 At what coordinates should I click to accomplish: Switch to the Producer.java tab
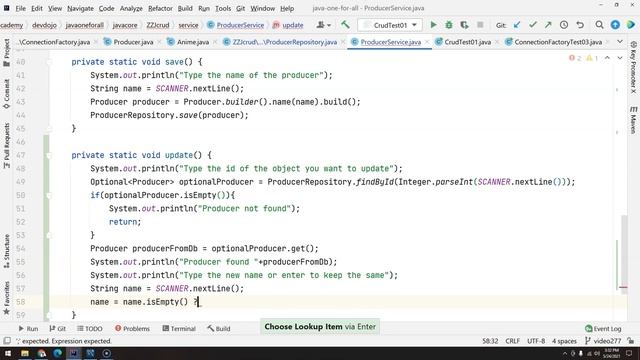133,42
